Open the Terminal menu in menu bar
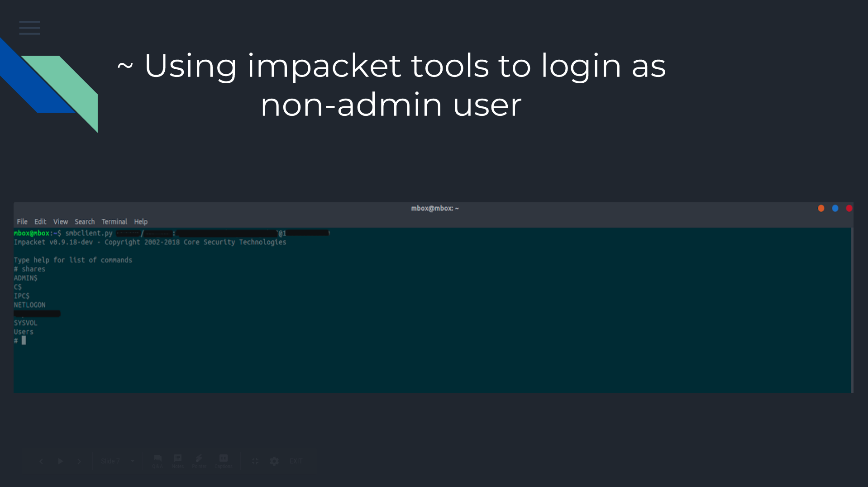 click(114, 222)
